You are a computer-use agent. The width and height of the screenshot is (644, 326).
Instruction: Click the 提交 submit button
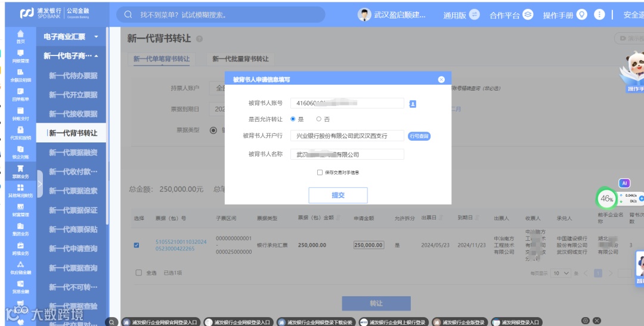pos(338,195)
